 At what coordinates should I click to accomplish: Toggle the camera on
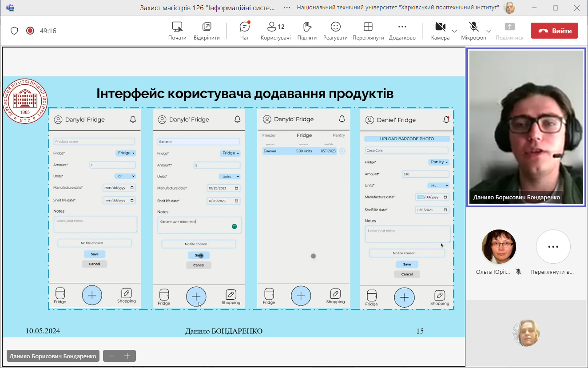(x=440, y=31)
